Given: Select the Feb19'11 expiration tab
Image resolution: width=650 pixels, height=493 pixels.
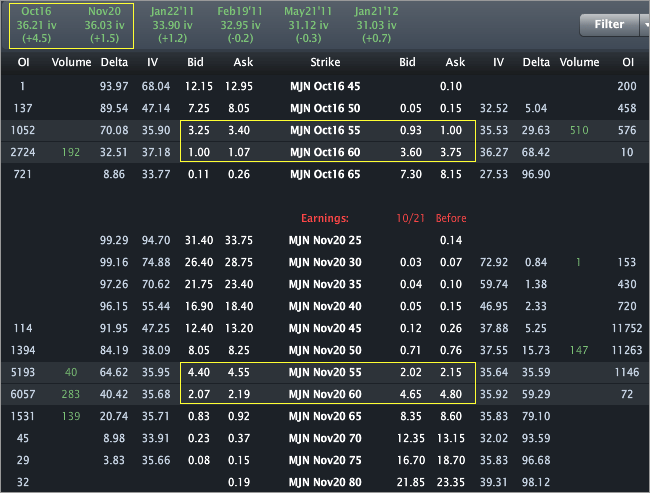Looking at the screenshot, I should coord(240,25).
